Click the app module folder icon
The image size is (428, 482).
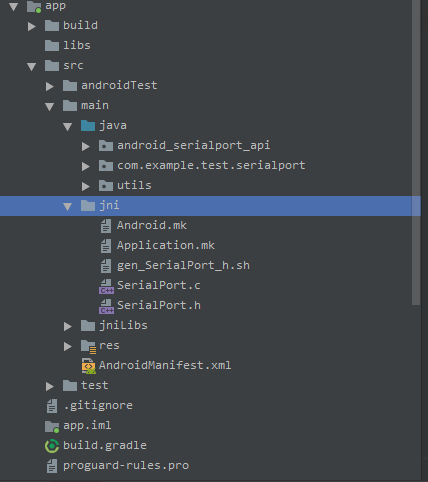coord(34,6)
